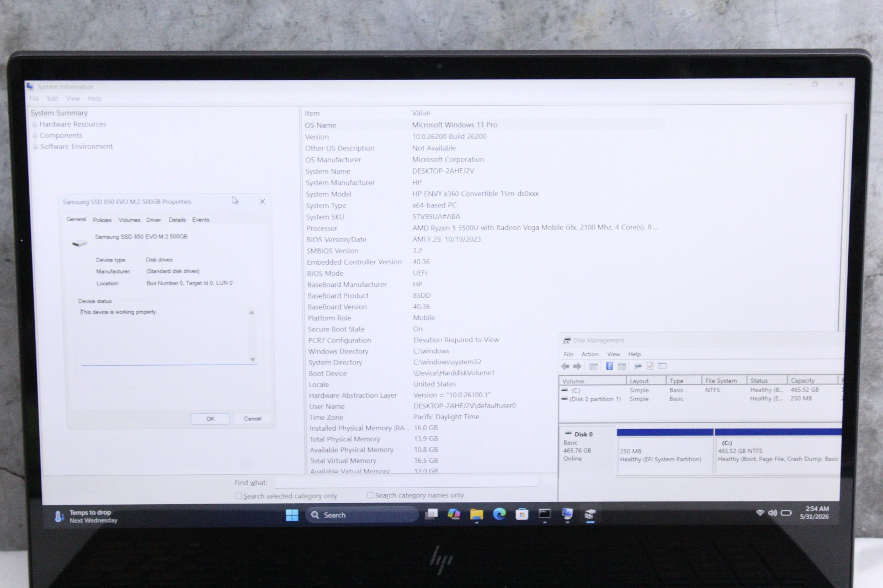Screen dimensions: 883x588
Task: Open Help menu in System Information
Action: (94, 99)
